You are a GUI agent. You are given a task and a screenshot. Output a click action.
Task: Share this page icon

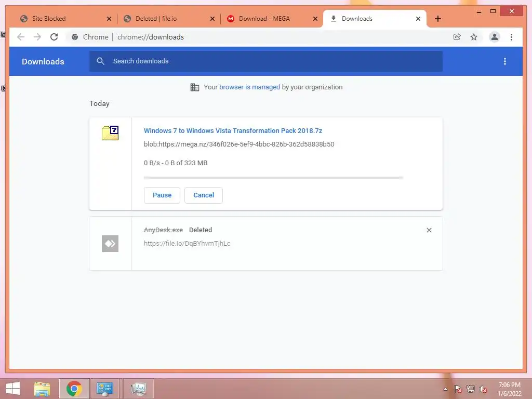(457, 37)
